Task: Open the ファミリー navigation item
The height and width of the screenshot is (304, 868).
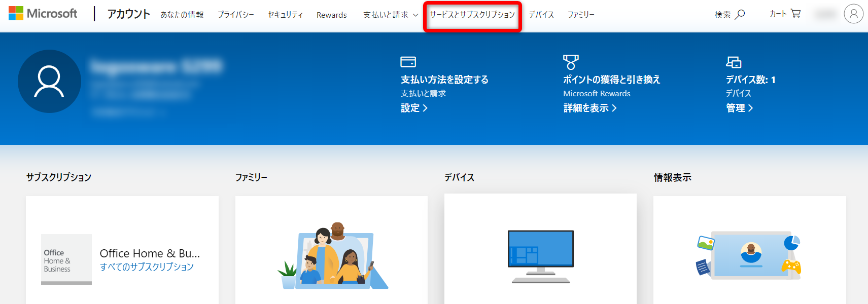Action: (x=581, y=15)
